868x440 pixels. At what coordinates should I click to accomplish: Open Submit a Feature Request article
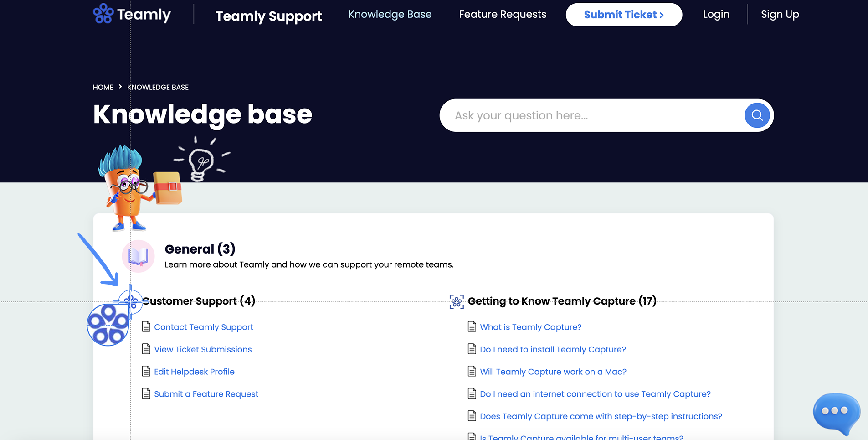(206, 394)
